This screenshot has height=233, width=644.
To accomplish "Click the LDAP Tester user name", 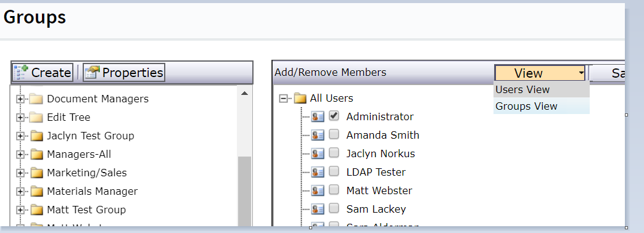I will 376,173.
